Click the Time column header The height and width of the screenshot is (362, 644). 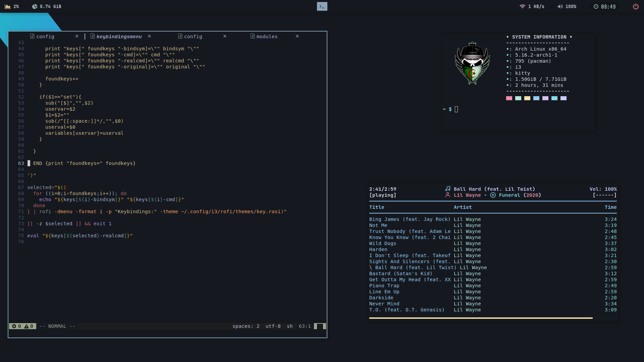(x=610, y=207)
